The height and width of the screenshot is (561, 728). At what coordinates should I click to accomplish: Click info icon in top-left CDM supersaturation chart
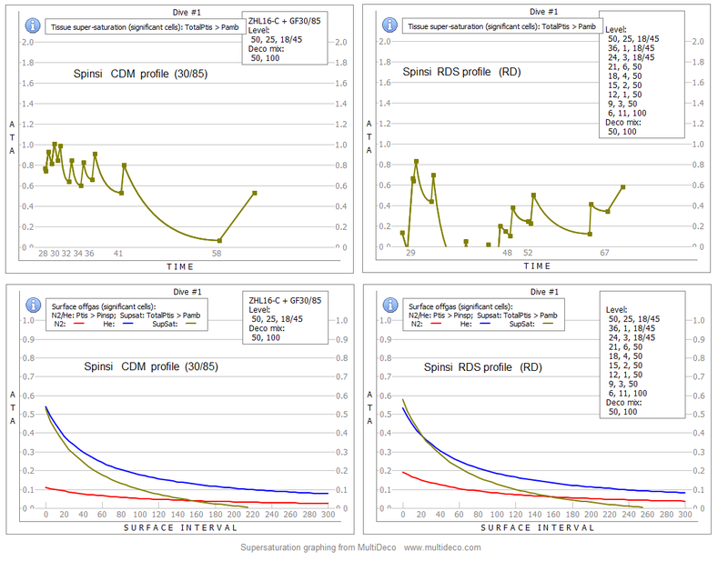tap(33, 26)
